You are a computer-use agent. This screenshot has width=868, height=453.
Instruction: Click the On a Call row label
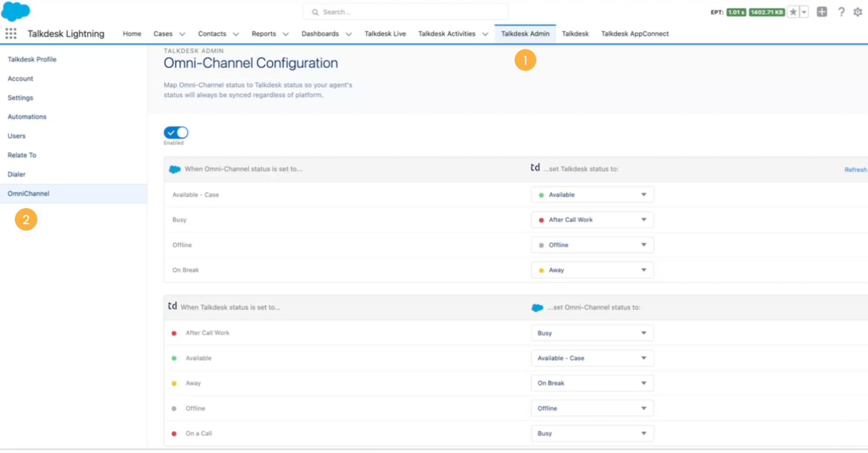pos(199,433)
